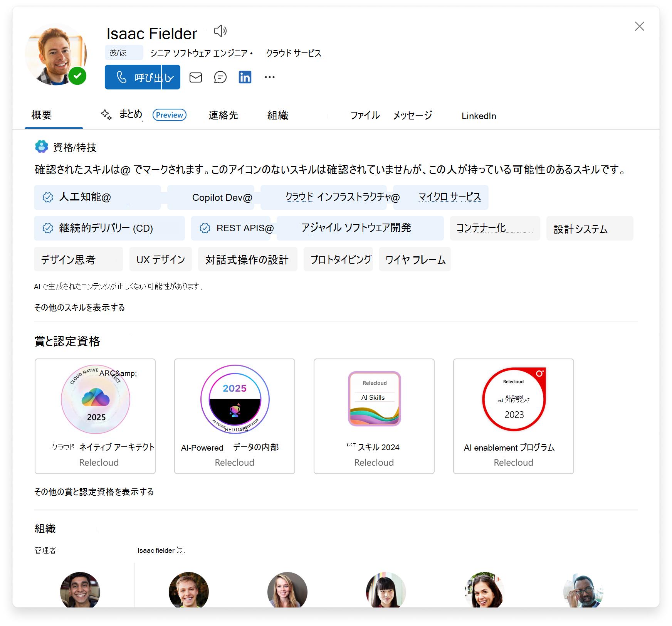Switch to the まとめ tab

tap(131, 114)
